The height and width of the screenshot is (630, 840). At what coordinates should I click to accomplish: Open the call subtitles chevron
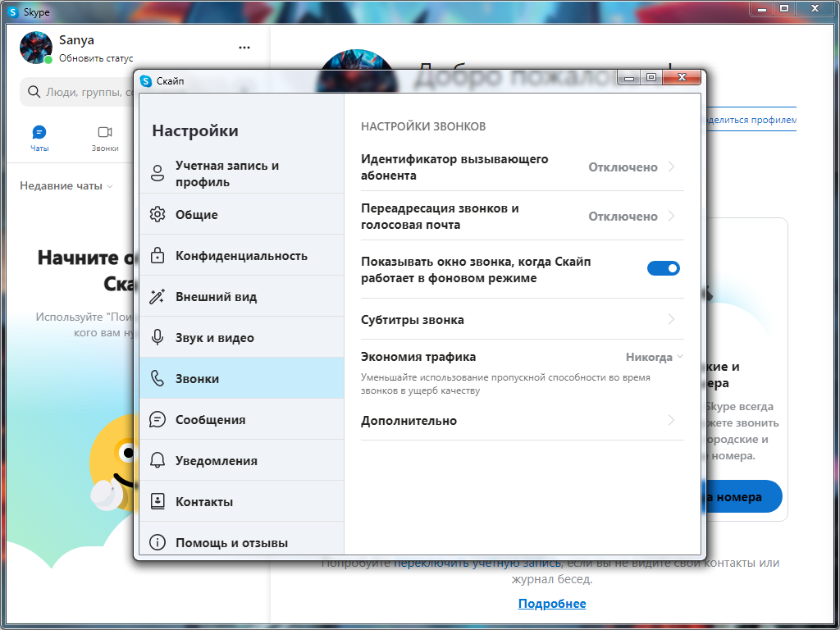pyautogui.click(x=672, y=320)
